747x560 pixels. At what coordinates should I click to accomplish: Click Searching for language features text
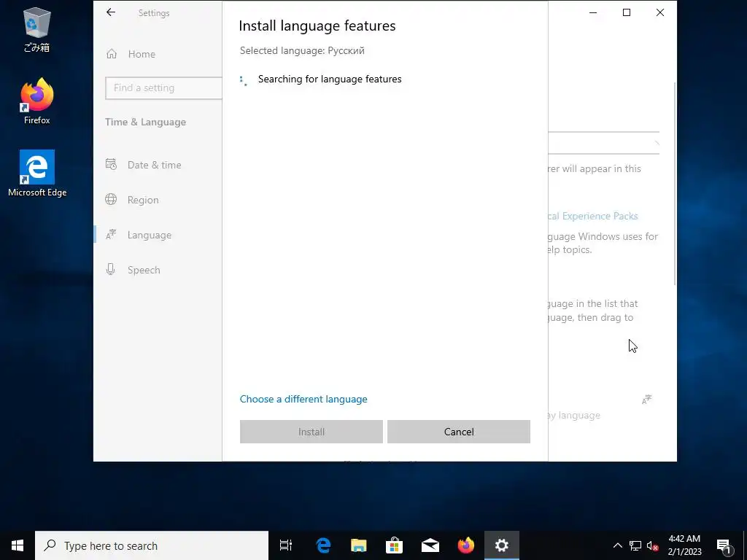(x=330, y=79)
